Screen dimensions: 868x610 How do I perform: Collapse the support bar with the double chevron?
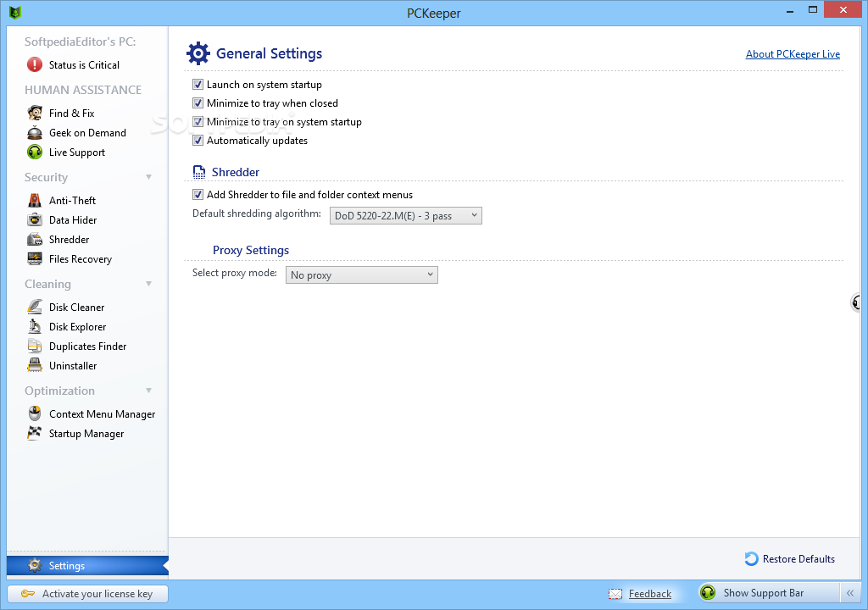click(849, 593)
